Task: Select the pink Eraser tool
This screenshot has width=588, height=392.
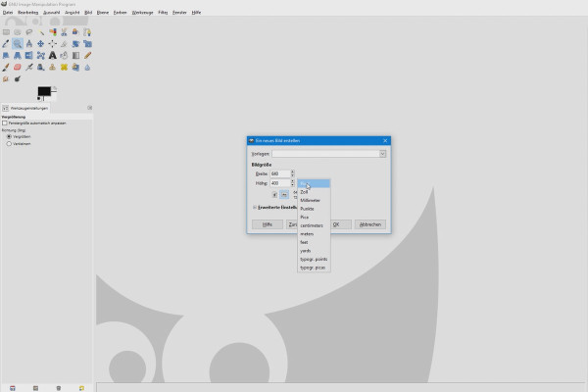Action: [x=18, y=68]
